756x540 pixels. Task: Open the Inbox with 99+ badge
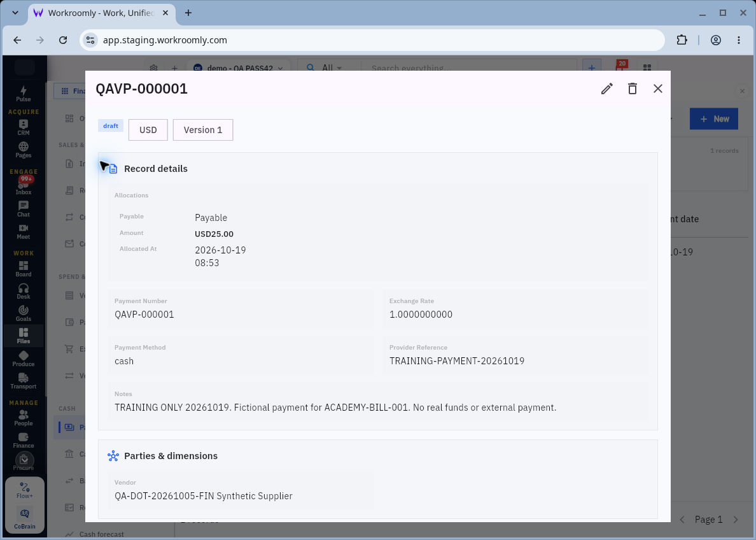click(x=23, y=187)
